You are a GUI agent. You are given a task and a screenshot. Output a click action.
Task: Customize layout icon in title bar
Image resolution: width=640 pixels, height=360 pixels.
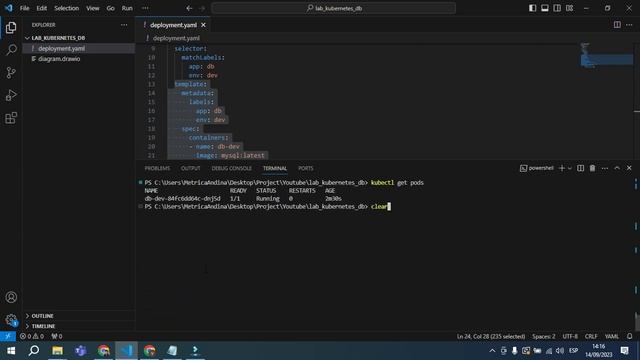pyautogui.click(x=569, y=8)
